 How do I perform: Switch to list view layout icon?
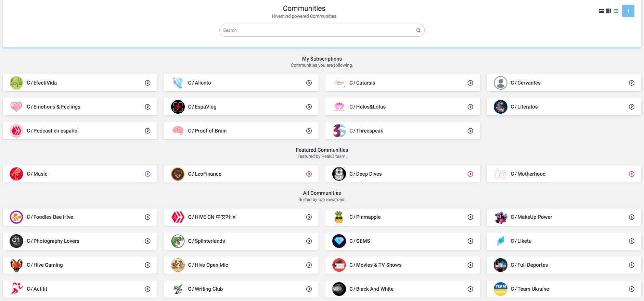point(601,11)
